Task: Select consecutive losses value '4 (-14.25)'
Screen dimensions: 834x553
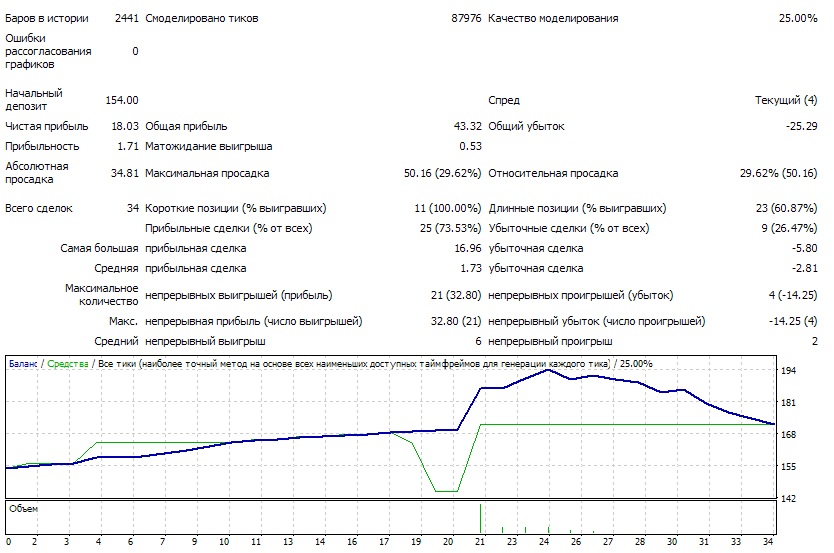Action: [x=793, y=295]
